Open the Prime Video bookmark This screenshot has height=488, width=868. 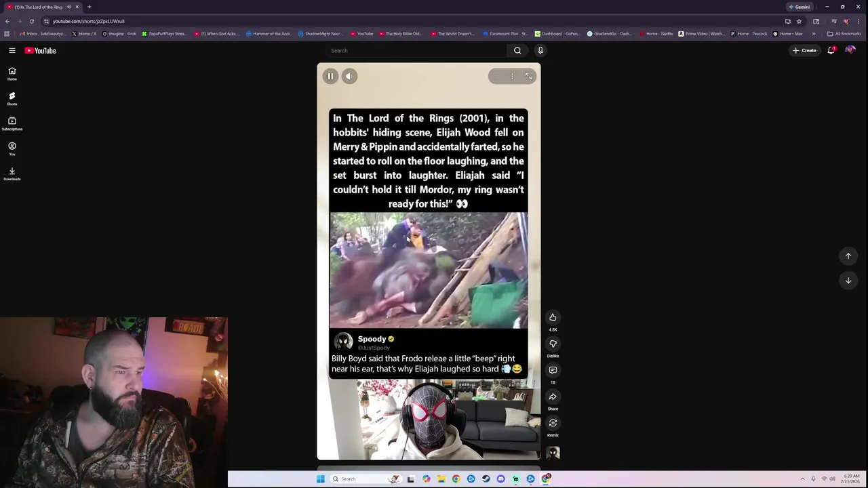point(701,33)
